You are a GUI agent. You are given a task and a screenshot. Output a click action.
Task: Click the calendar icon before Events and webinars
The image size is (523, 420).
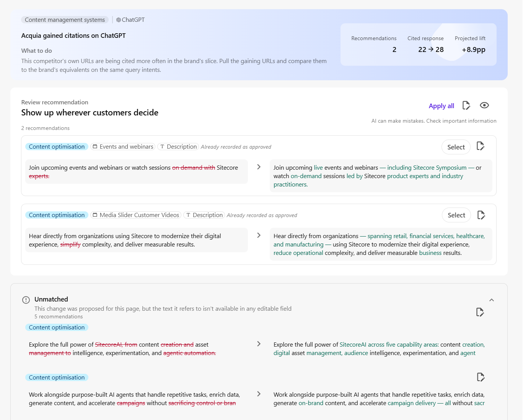(95, 147)
